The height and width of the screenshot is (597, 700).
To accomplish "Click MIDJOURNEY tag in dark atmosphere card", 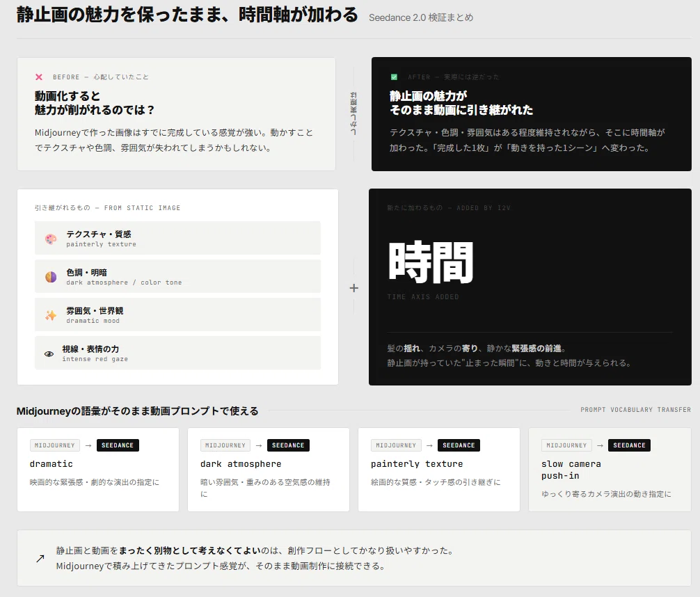I will (225, 445).
